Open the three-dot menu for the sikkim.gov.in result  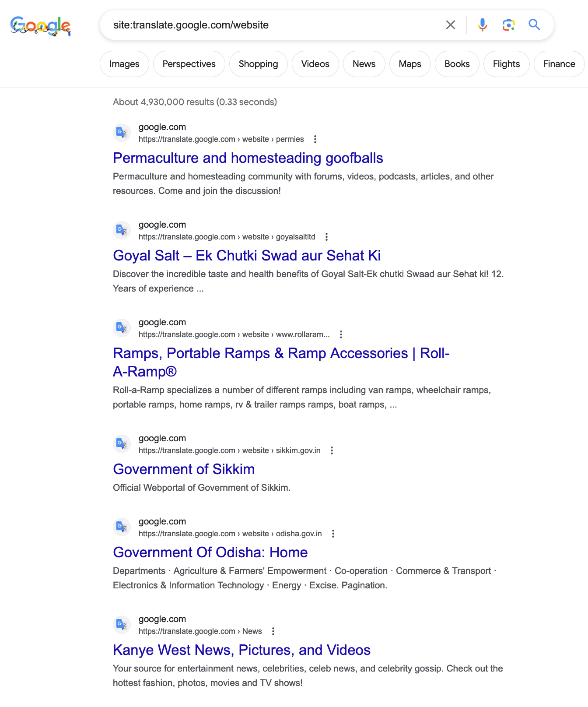pos(332,450)
